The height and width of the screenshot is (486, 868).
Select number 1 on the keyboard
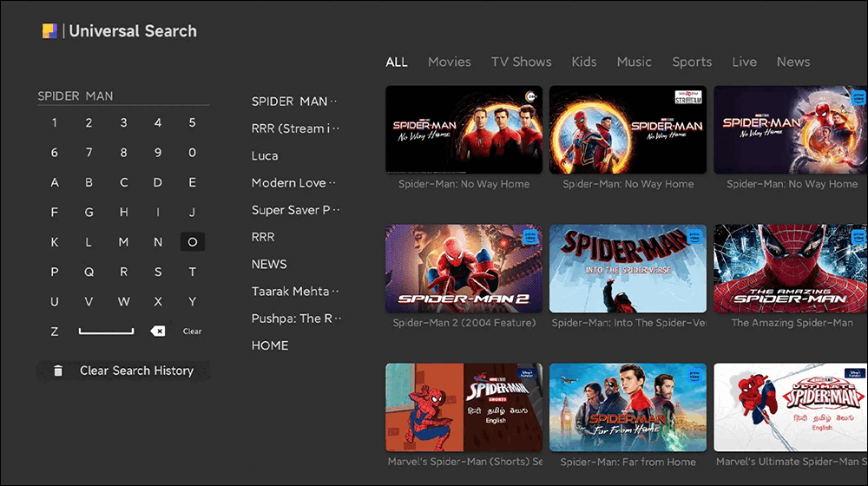54,122
